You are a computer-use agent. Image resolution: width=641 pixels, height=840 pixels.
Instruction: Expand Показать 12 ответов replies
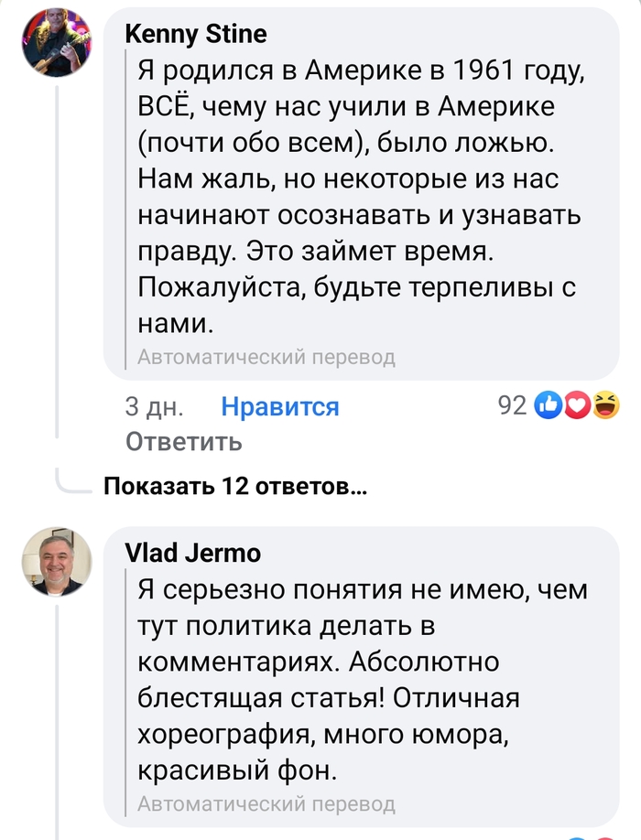coord(234,485)
